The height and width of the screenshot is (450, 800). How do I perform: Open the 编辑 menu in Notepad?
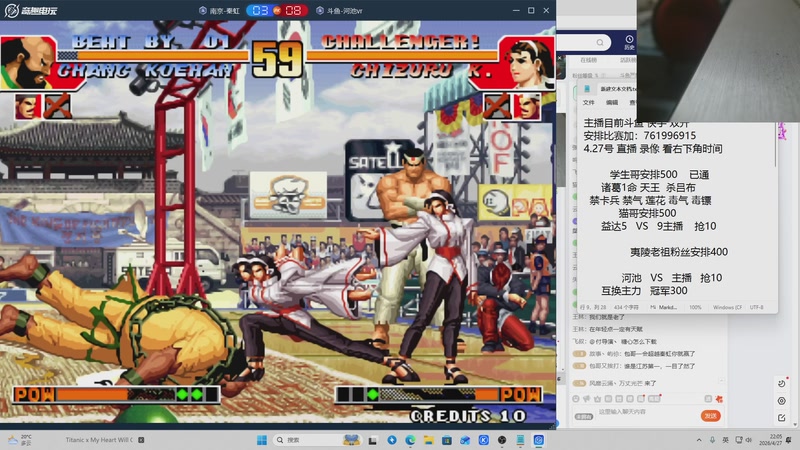(x=612, y=103)
